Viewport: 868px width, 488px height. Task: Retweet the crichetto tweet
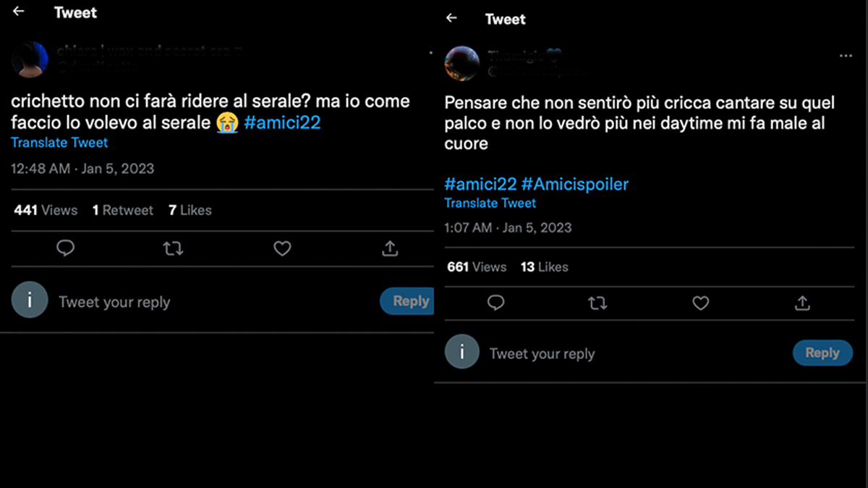point(173,248)
